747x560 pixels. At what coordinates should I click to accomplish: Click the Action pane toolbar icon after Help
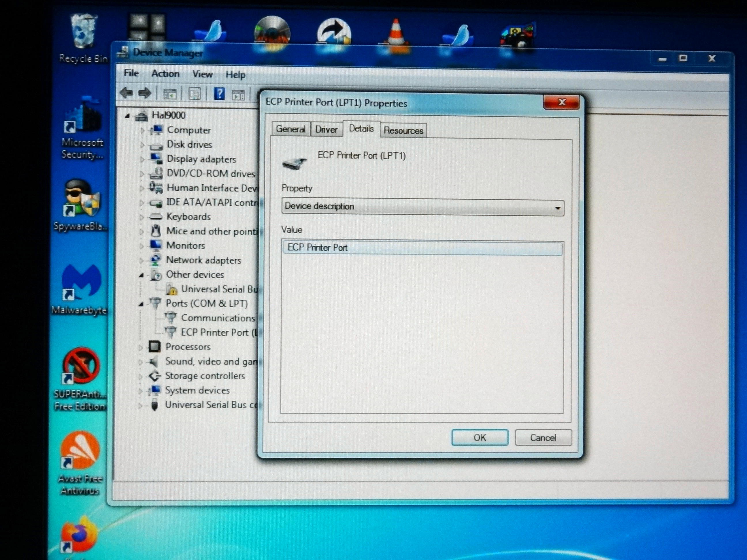click(x=238, y=94)
